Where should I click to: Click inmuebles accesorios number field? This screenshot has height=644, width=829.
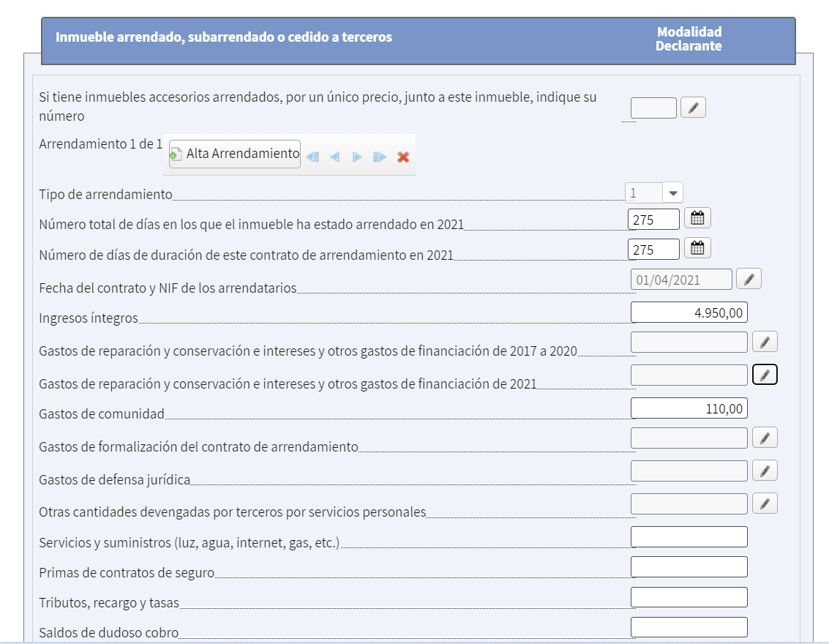click(x=653, y=108)
